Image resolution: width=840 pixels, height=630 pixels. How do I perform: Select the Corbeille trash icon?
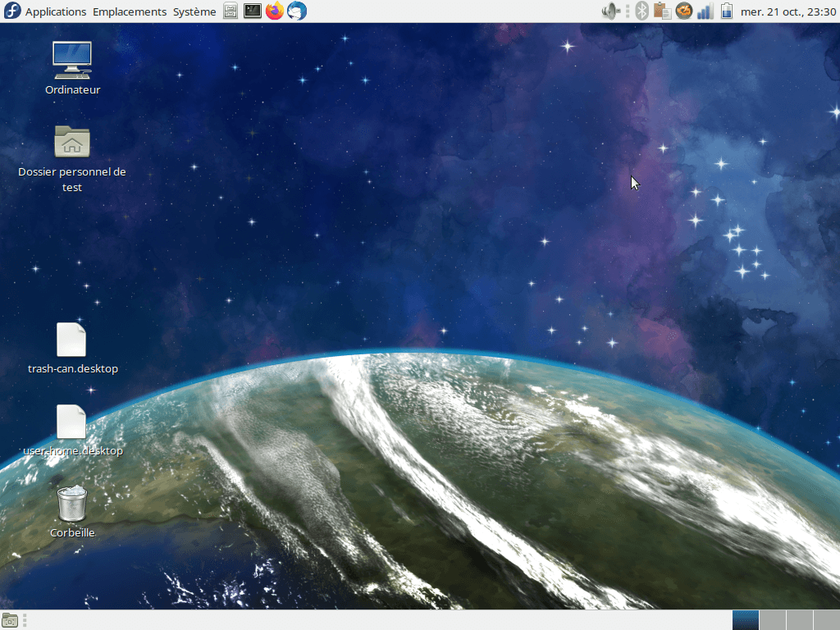point(72,503)
